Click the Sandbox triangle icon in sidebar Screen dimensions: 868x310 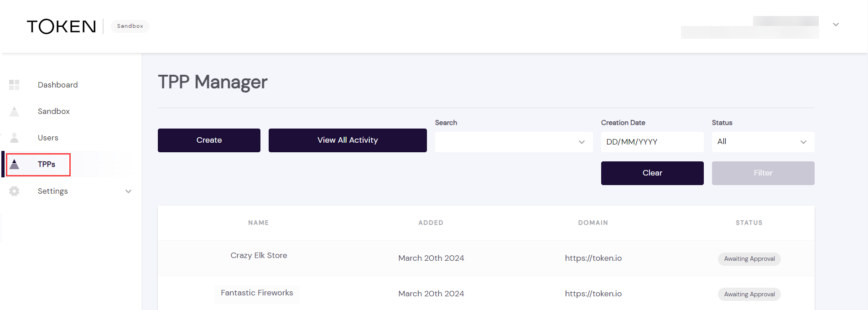[x=14, y=111]
